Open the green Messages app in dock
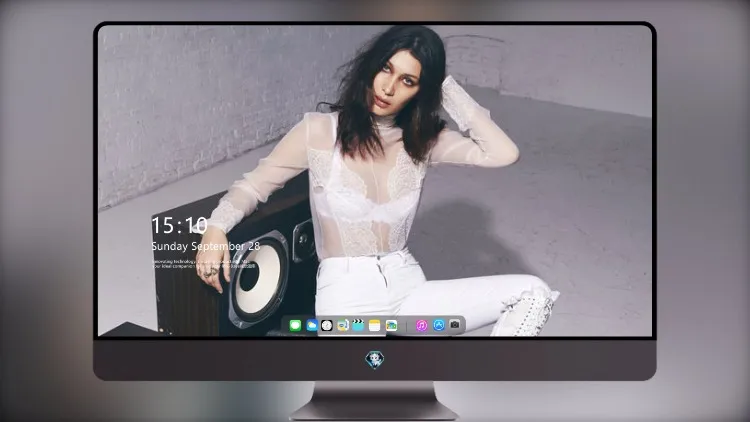Image resolution: width=750 pixels, height=422 pixels. pos(295,325)
